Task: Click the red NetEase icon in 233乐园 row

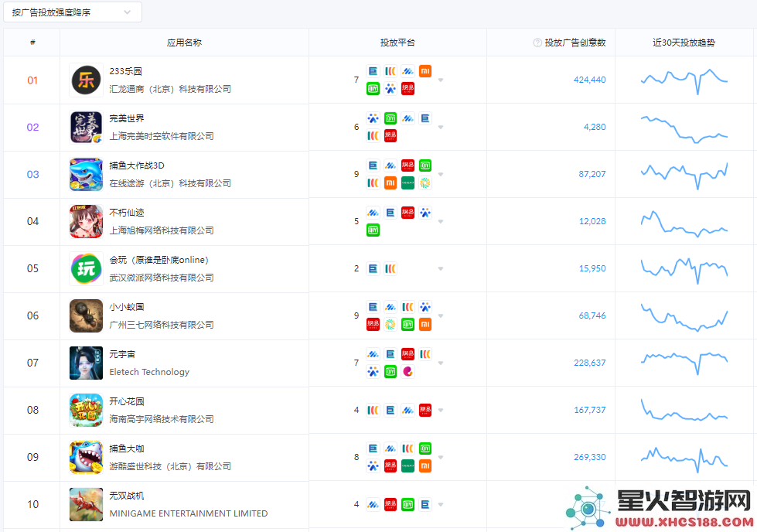Action: [407, 89]
